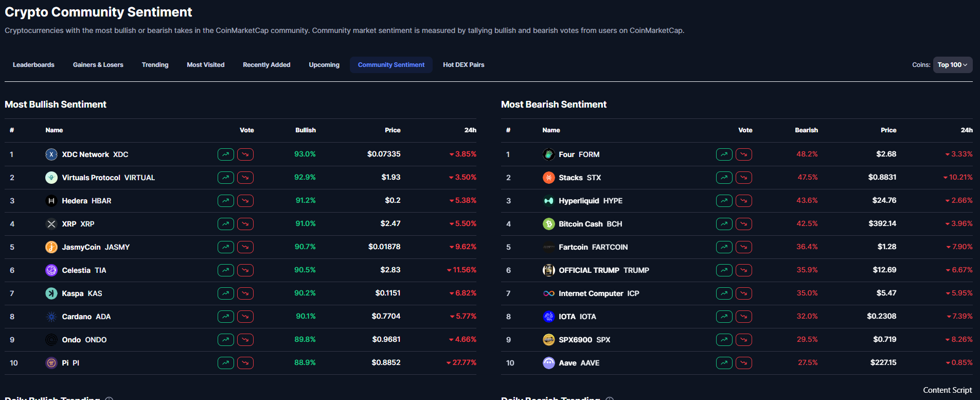Select the Most Visited tab
Viewport: 980px width, 400px height.
pyautogui.click(x=206, y=65)
